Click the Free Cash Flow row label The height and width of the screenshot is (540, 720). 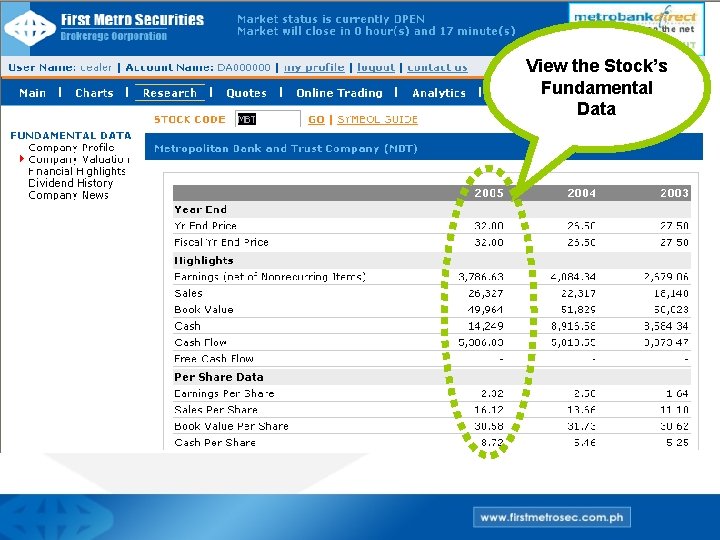tap(214, 359)
